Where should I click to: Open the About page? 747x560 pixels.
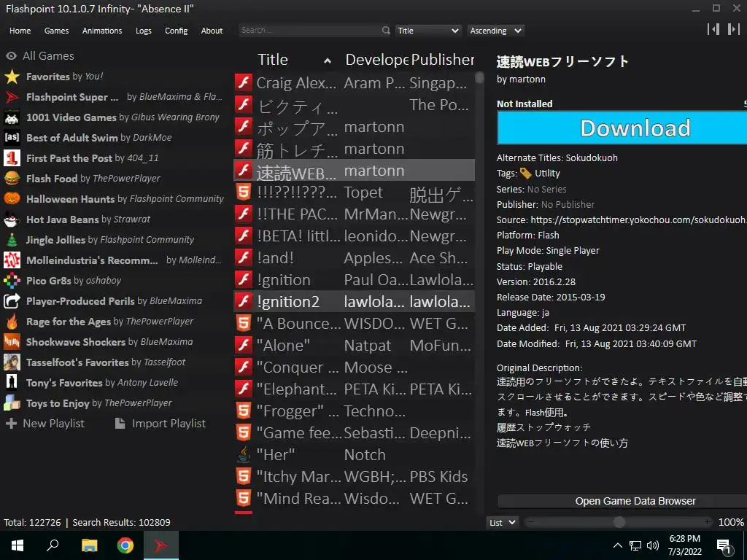click(212, 31)
